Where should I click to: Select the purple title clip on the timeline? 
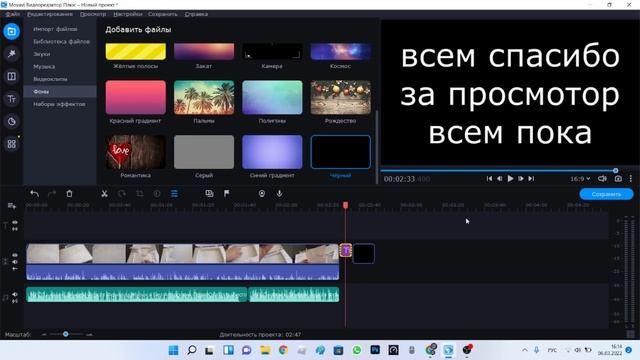point(346,250)
